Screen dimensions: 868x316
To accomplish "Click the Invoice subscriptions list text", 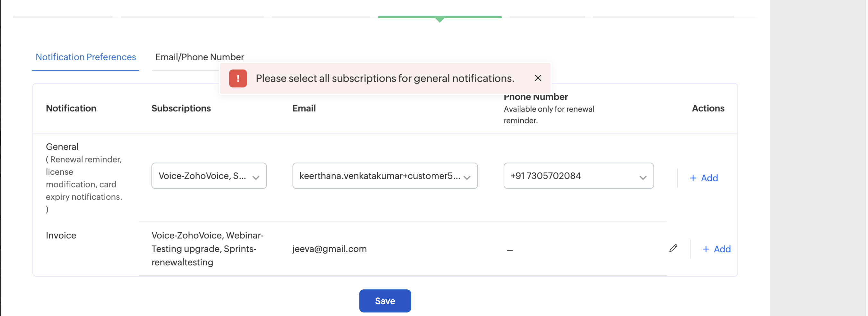I will click(x=207, y=249).
